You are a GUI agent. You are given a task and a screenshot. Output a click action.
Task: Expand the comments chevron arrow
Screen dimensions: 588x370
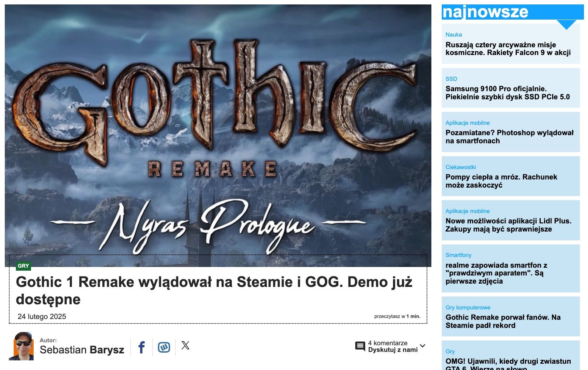[x=423, y=346]
